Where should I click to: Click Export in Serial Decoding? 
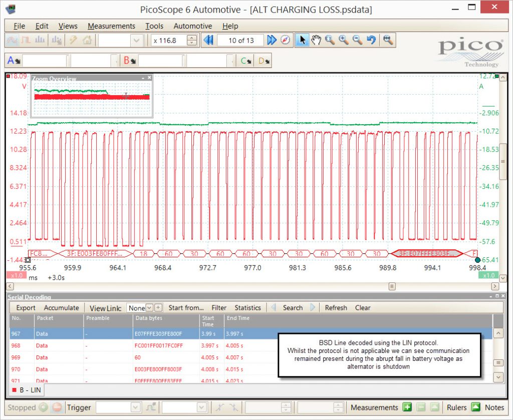(26, 307)
